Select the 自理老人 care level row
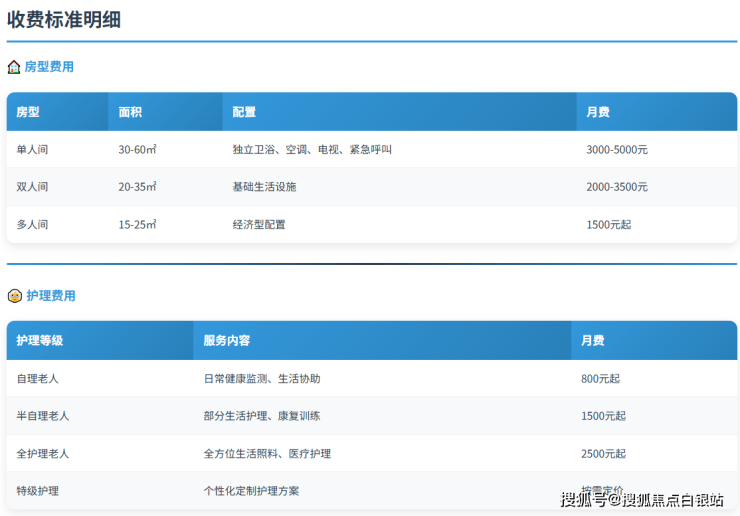740x516 pixels. tap(38, 379)
